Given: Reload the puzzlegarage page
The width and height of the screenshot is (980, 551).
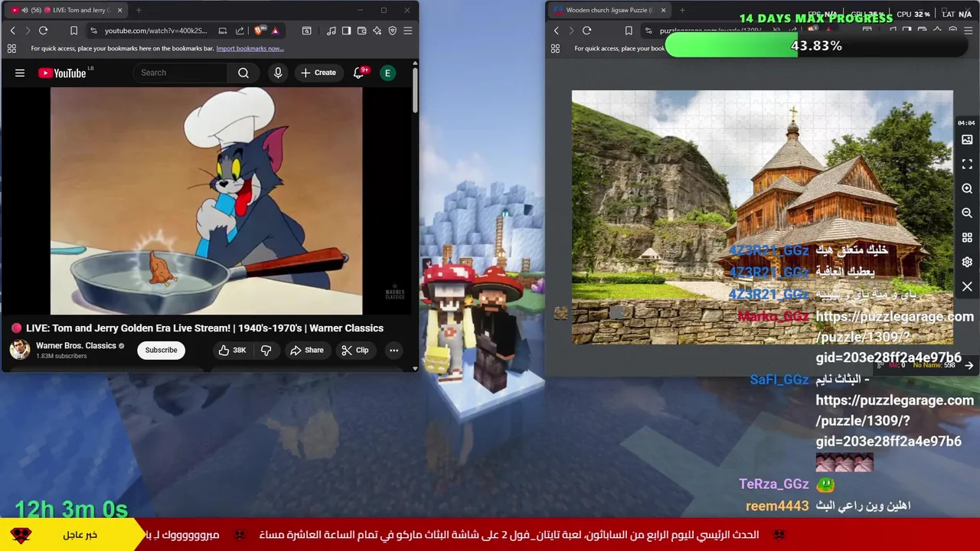Looking at the screenshot, I should click(586, 31).
